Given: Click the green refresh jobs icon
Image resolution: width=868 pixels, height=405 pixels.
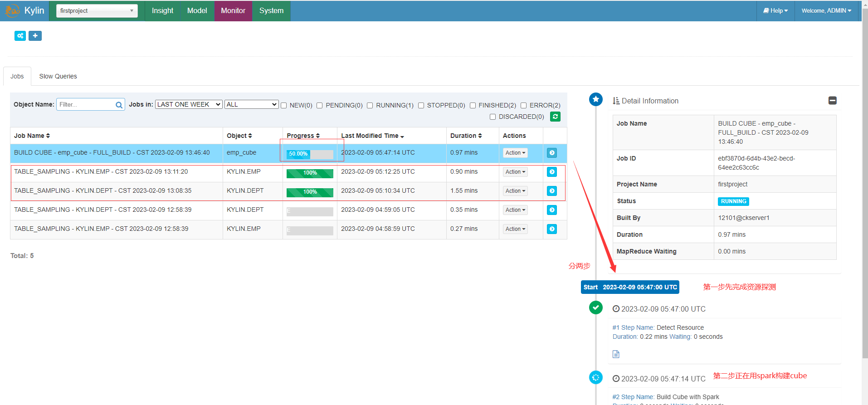Looking at the screenshot, I should (x=555, y=117).
